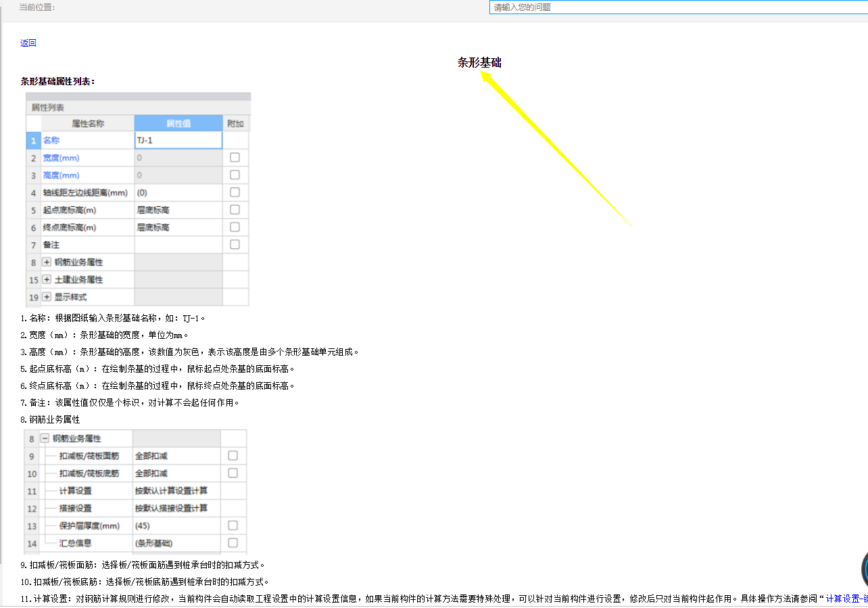Click the 属性名称 column header
This screenshot has width=868, height=608.
tap(88, 123)
